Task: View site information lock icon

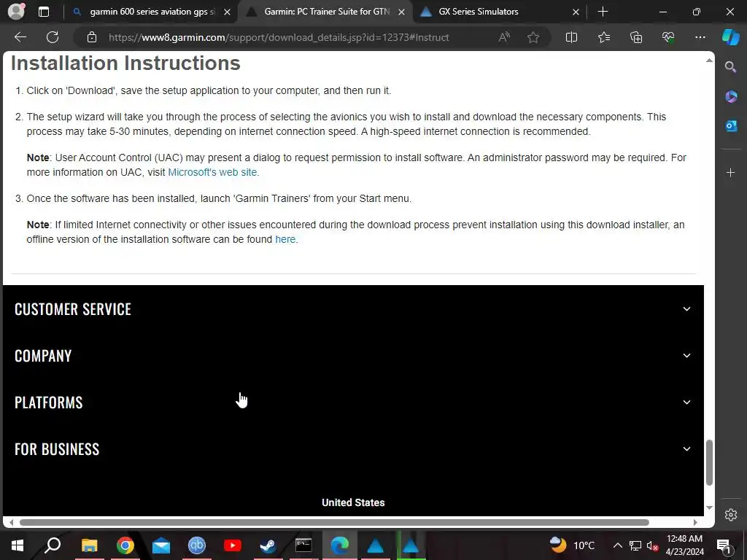Action: tap(92, 37)
